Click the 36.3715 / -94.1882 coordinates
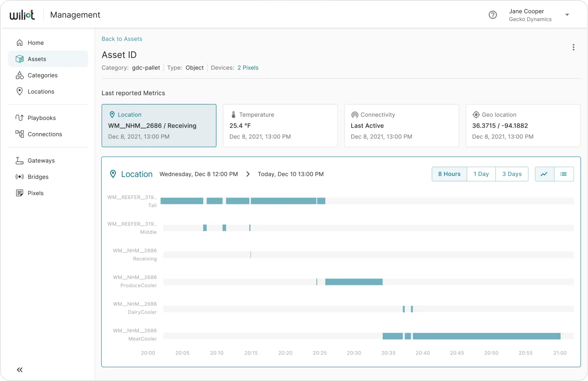Screen dimensions: 588x381 click(500, 126)
